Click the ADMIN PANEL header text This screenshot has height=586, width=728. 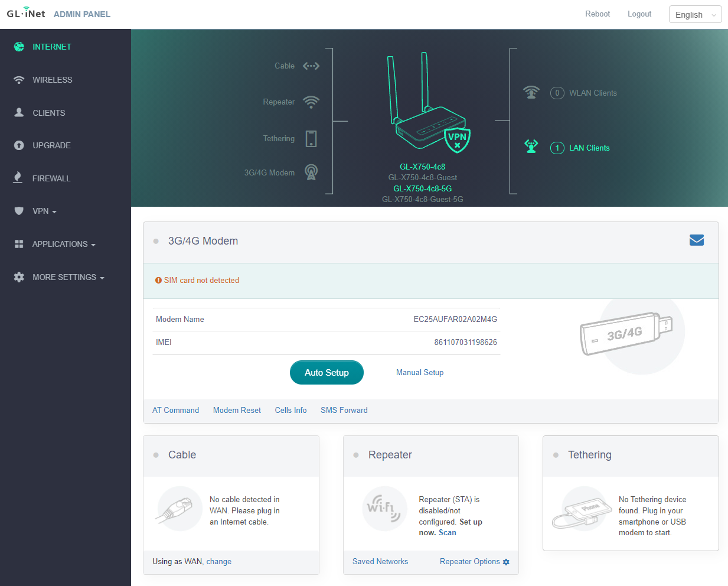(x=82, y=14)
